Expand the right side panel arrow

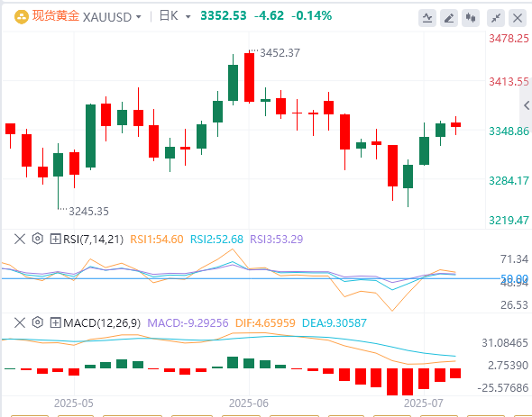pyautogui.click(x=527, y=105)
